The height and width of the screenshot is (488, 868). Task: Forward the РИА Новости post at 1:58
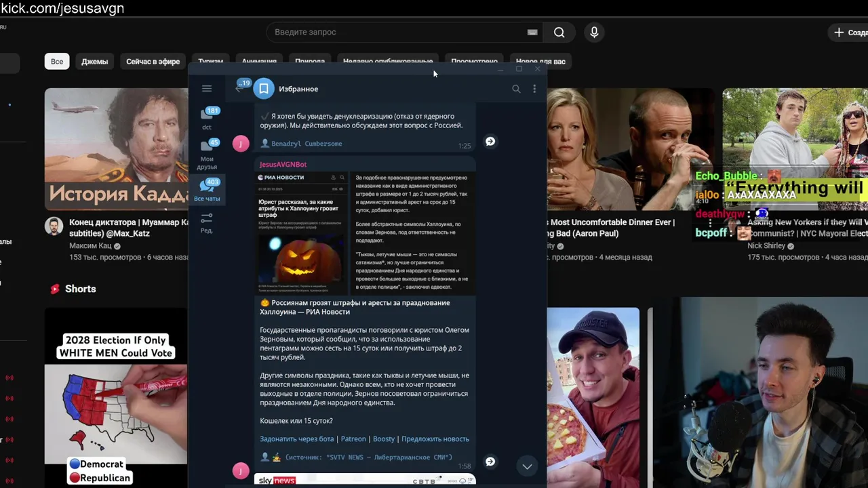click(490, 462)
